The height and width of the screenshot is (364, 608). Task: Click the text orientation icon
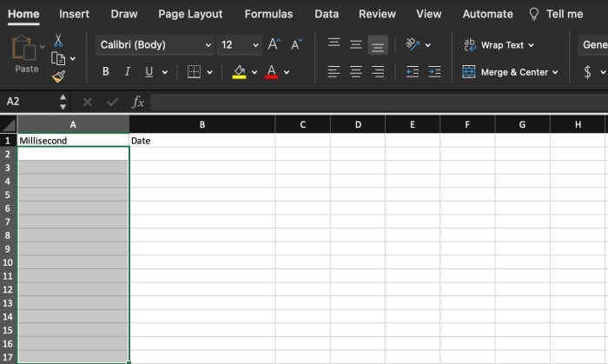tap(413, 44)
